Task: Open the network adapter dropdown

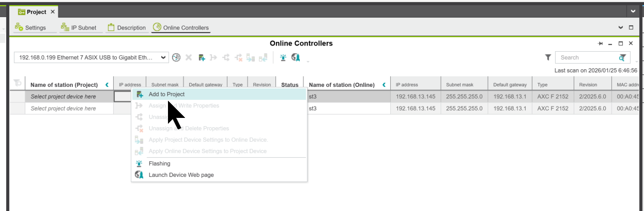Action: pos(163,57)
